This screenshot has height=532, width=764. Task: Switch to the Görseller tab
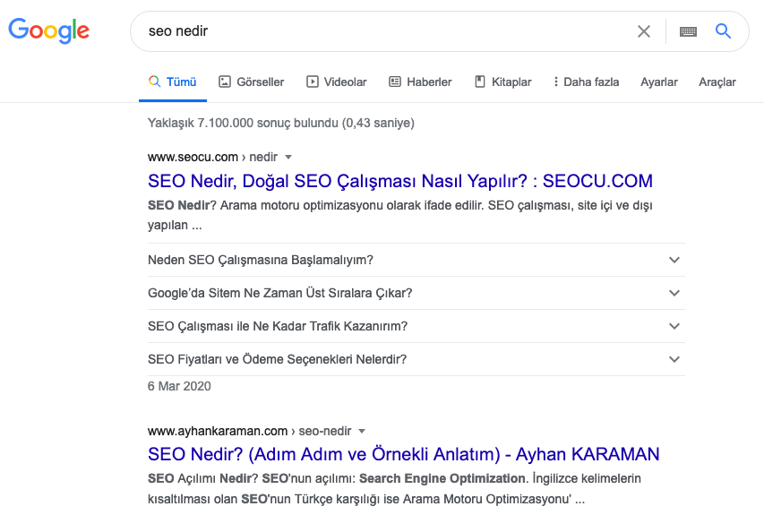[252, 82]
